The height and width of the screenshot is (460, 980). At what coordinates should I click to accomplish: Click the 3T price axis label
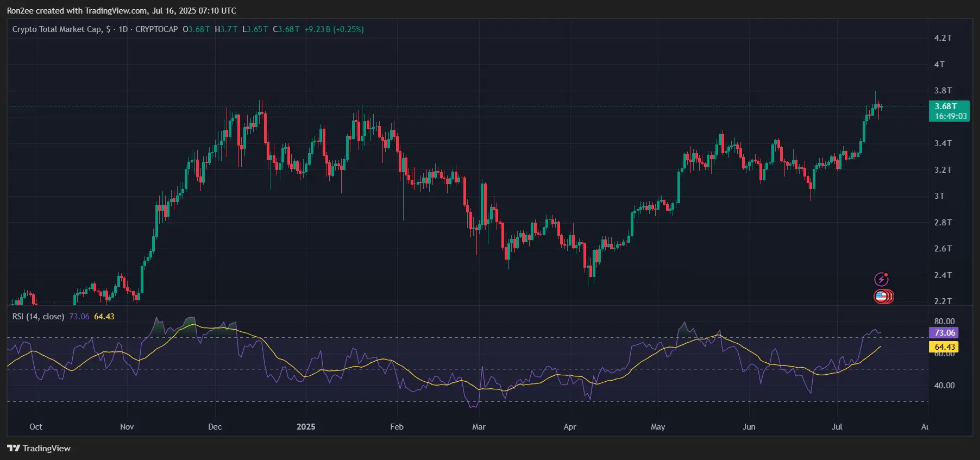pos(939,196)
